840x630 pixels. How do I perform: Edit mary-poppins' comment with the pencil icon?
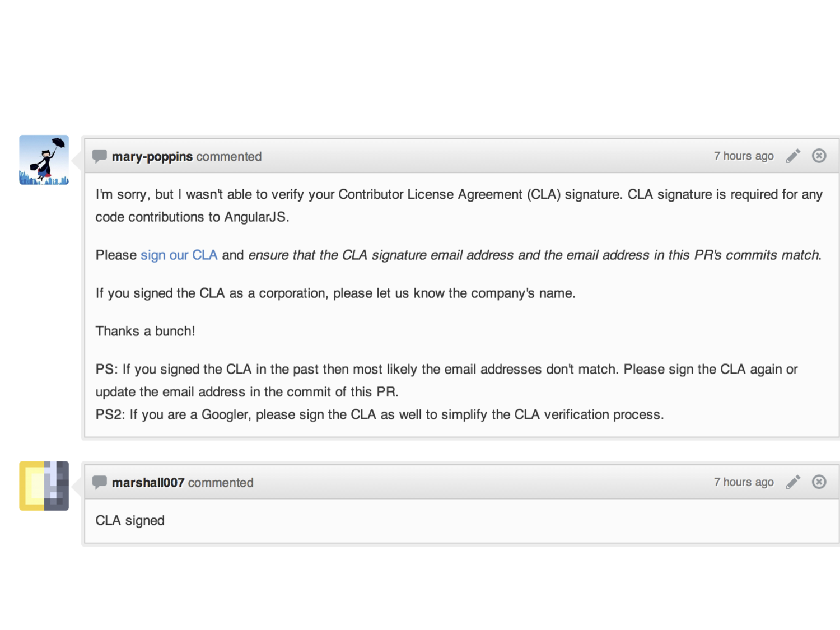(793, 156)
